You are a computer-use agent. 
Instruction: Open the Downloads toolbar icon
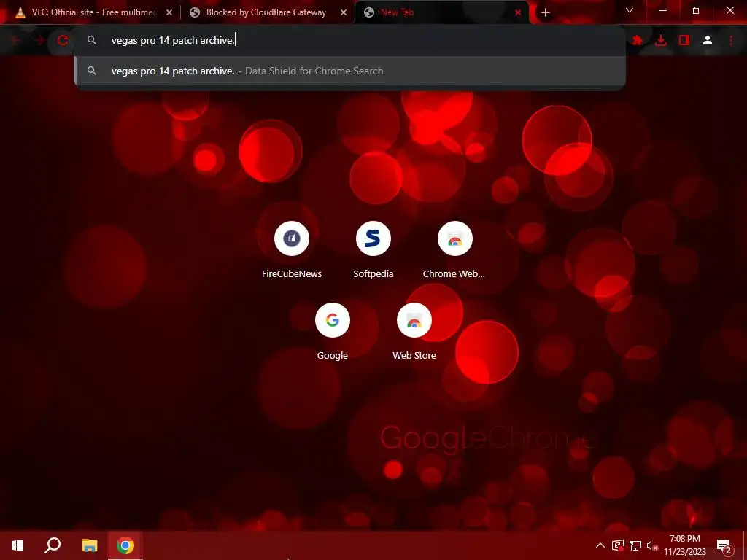[661, 41]
